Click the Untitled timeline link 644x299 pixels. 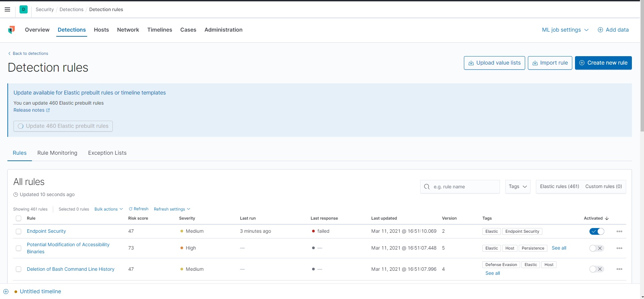[x=40, y=291]
